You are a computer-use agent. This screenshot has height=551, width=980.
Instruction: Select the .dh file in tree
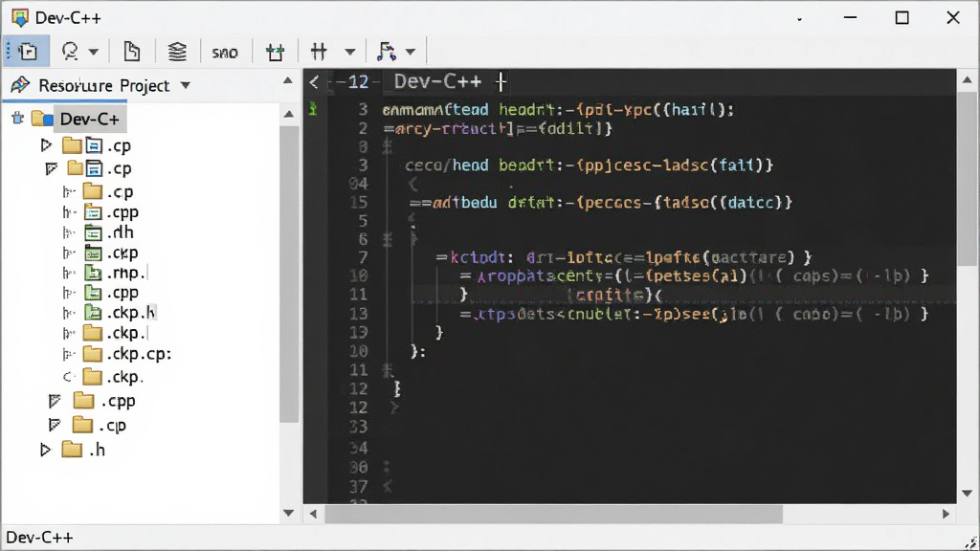click(x=120, y=232)
